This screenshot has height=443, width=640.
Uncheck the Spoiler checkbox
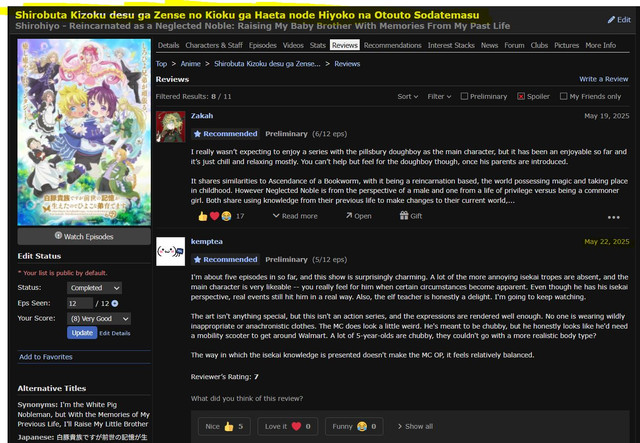(x=521, y=97)
